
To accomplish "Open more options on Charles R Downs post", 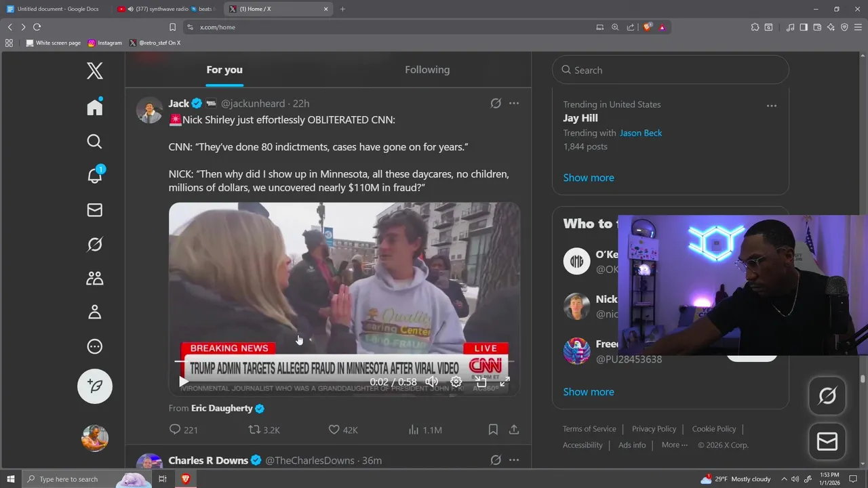I will pos(514,460).
